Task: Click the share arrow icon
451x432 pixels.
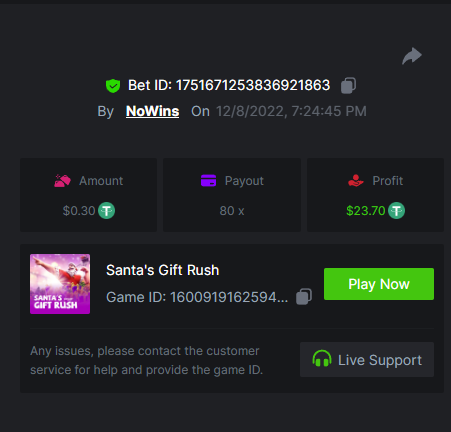Action: tap(412, 56)
